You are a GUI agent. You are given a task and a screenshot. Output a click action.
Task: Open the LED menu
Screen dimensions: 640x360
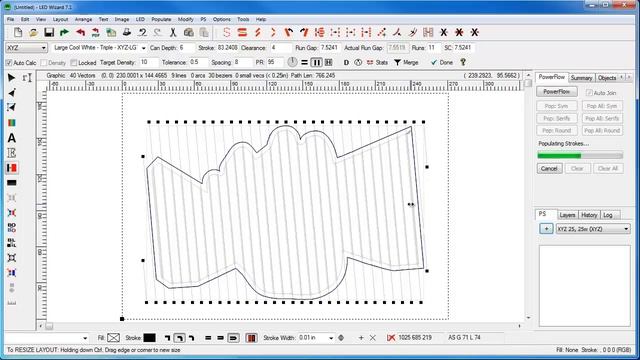tap(140, 19)
